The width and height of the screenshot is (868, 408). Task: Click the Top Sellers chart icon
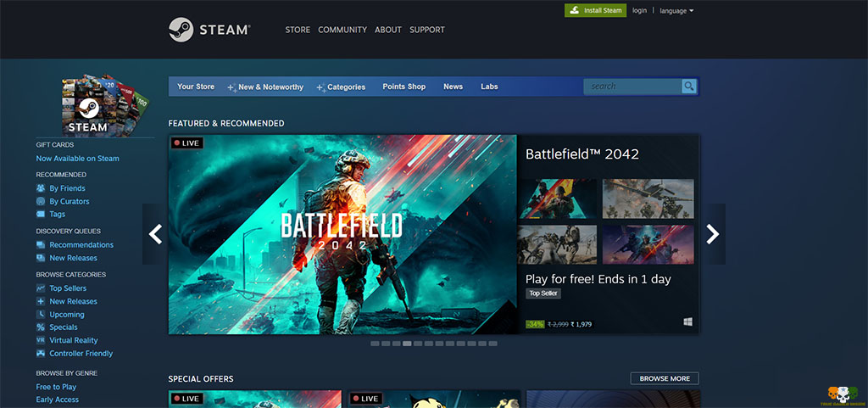[41, 288]
